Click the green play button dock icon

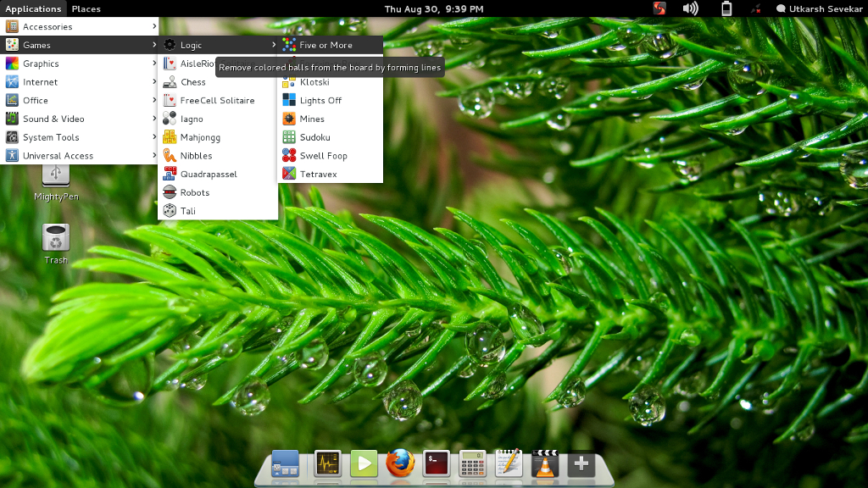[x=364, y=463]
